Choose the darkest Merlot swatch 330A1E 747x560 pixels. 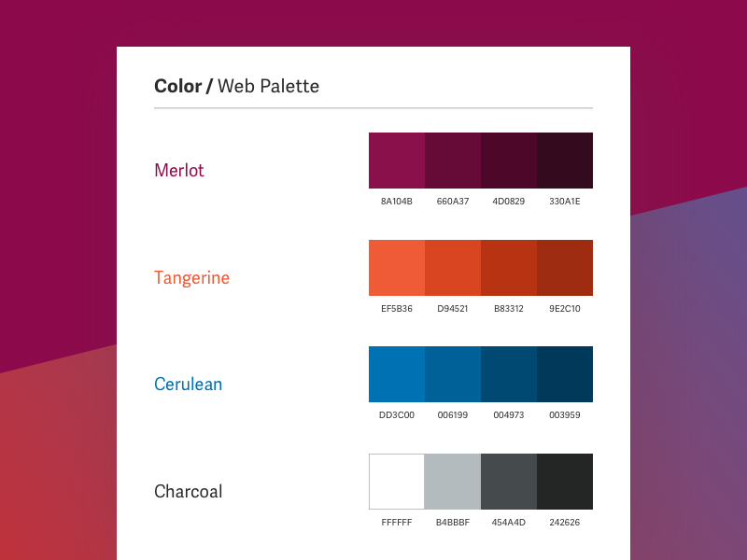(565, 161)
